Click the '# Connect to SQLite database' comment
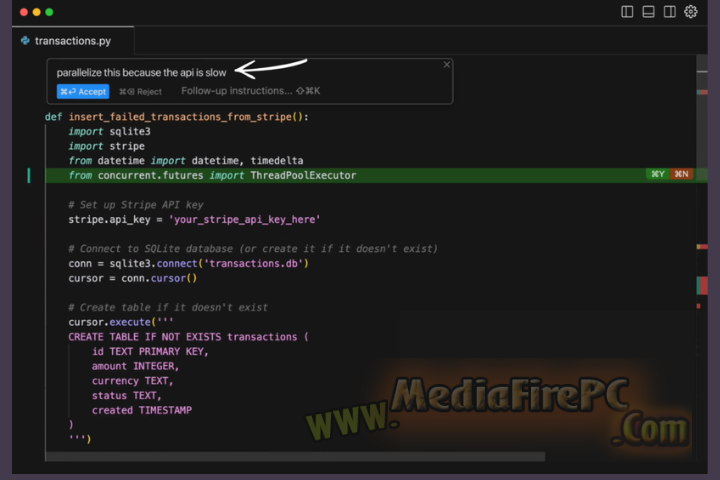The height and width of the screenshot is (480, 720). [x=253, y=249]
